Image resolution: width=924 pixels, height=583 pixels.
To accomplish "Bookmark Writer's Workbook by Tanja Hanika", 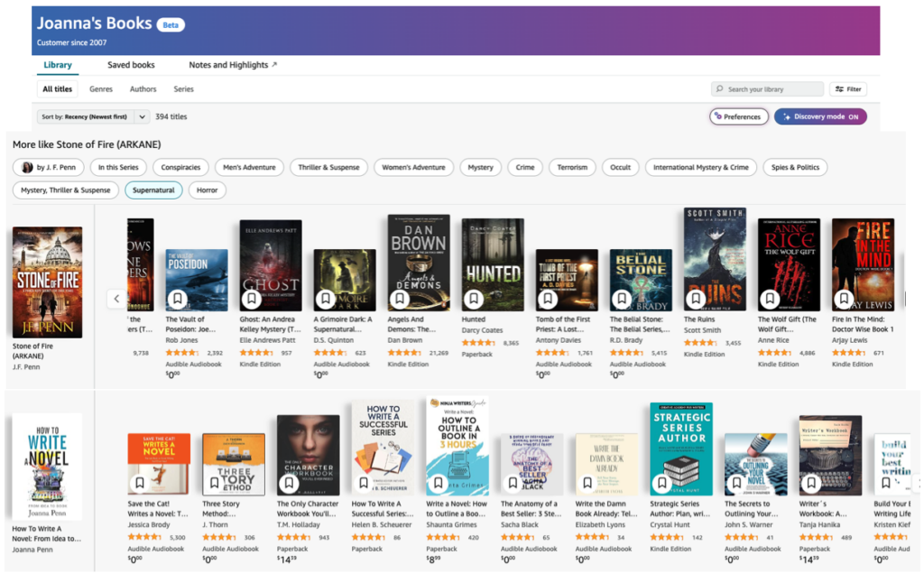I will pos(811,483).
